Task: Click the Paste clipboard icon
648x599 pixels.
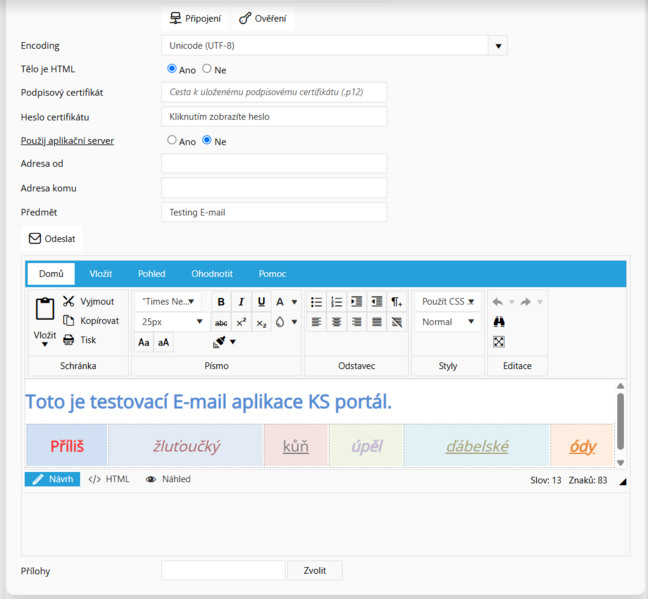Action: [x=45, y=308]
